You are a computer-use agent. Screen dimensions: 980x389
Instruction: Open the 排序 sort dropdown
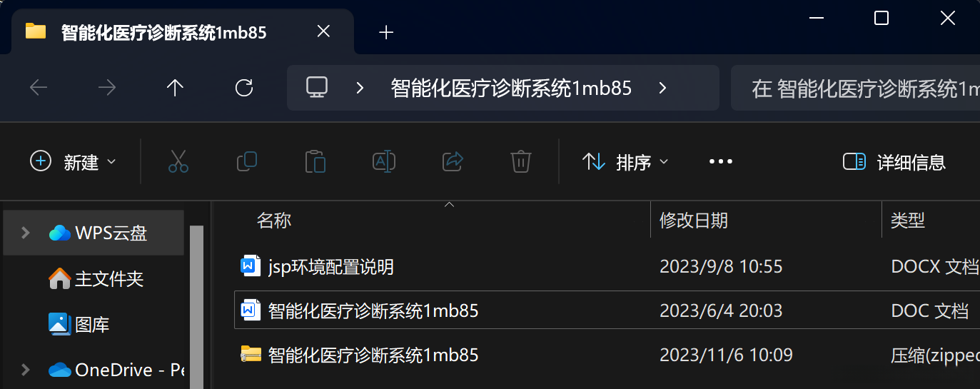click(625, 162)
